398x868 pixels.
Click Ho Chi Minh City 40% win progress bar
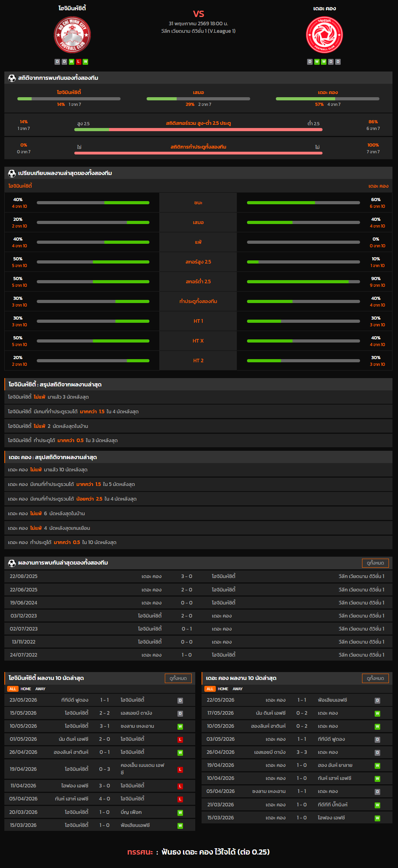[x=93, y=203]
